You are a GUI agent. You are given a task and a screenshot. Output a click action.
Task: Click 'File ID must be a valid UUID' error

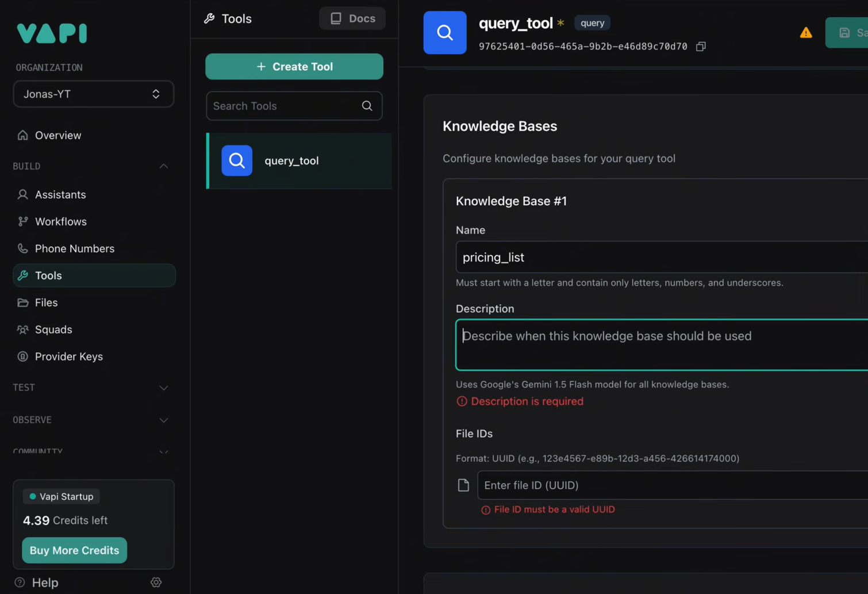[548, 509]
